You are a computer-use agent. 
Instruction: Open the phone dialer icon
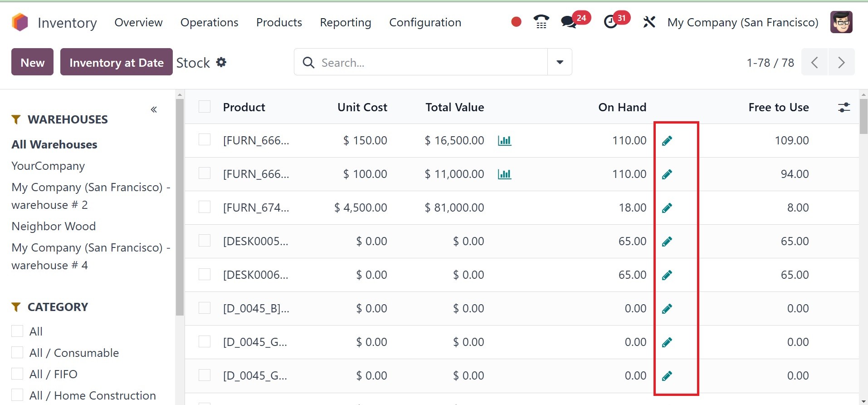[x=541, y=22]
